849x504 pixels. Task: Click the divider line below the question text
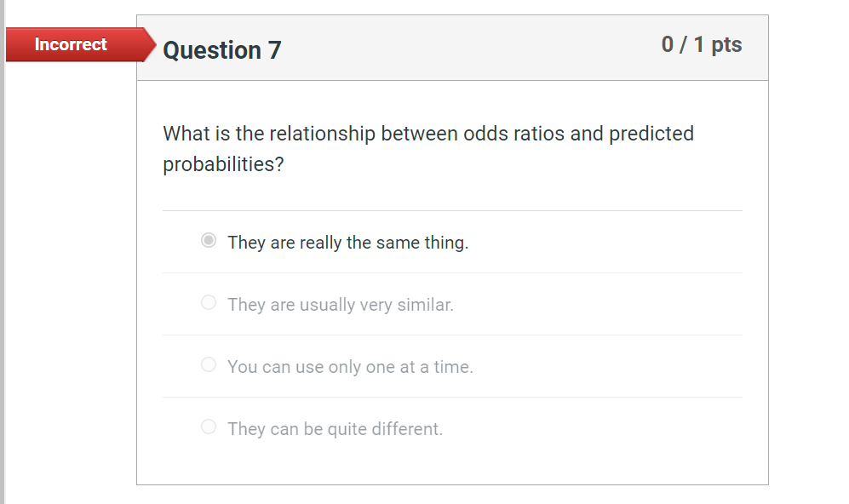pyautogui.click(x=451, y=207)
